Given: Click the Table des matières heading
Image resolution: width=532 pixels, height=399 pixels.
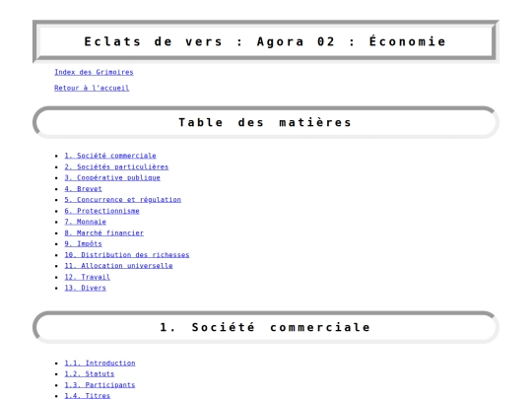Looking at the screenshot, I should click(266, 122).
